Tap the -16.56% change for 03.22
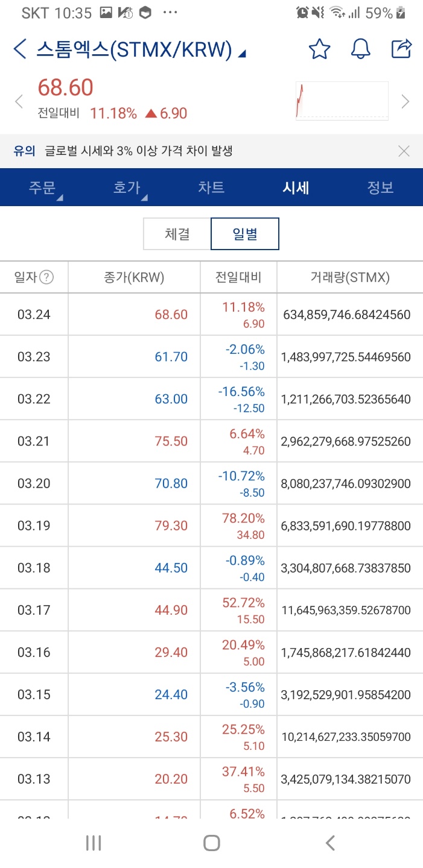 (241, 391)
